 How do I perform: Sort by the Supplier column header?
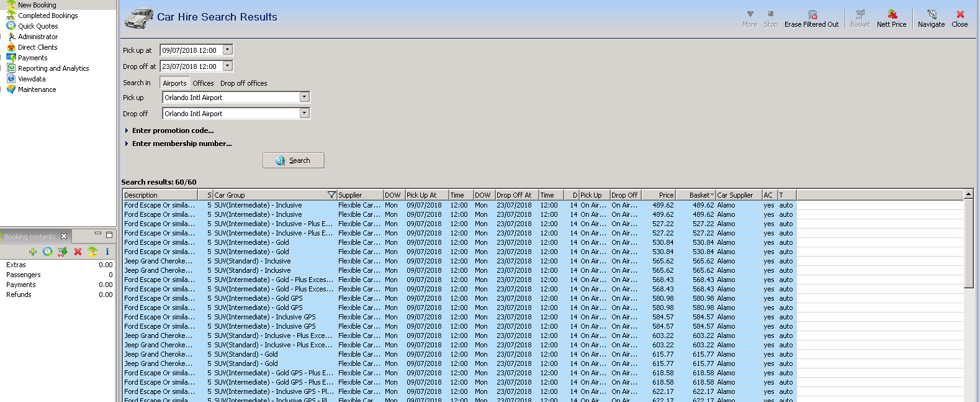pyautogui.click(x=360, y=195)
